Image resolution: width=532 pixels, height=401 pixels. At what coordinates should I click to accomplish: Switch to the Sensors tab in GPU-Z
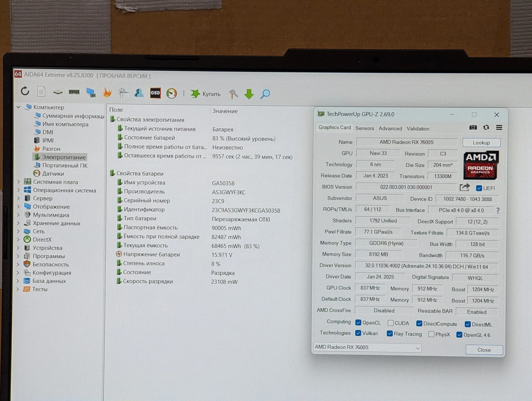pyautogui.click(x=365, y=128)
